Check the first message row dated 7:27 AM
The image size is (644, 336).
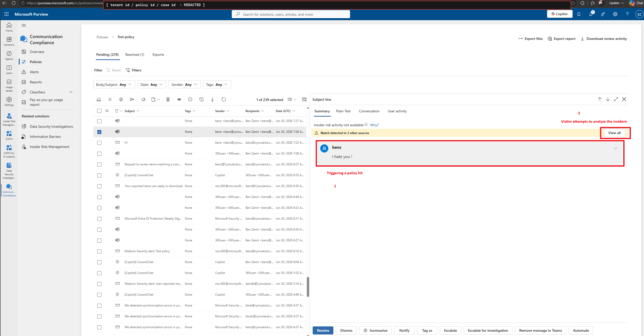point(99,121)
